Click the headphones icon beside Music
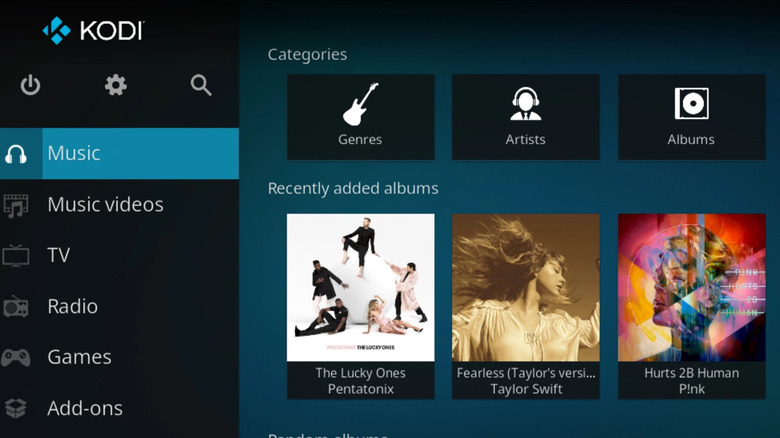 coord(17,154)
